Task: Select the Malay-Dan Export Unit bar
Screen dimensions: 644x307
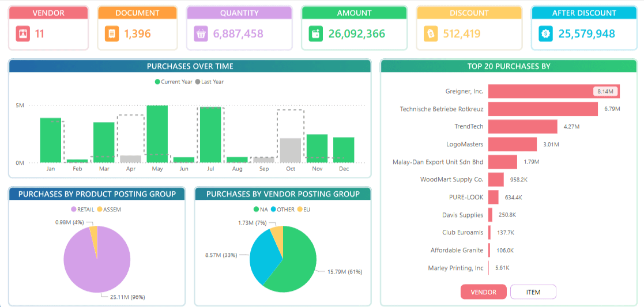Action: click(x=503, y=162)
